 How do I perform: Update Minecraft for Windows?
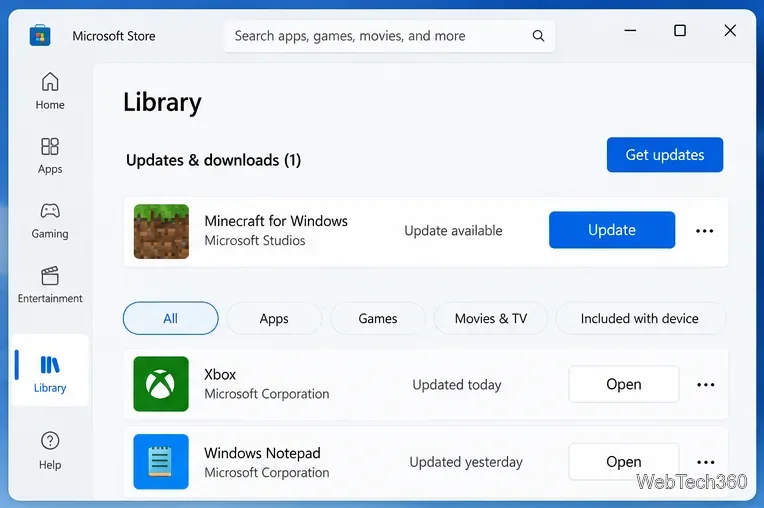click(611, 230)
